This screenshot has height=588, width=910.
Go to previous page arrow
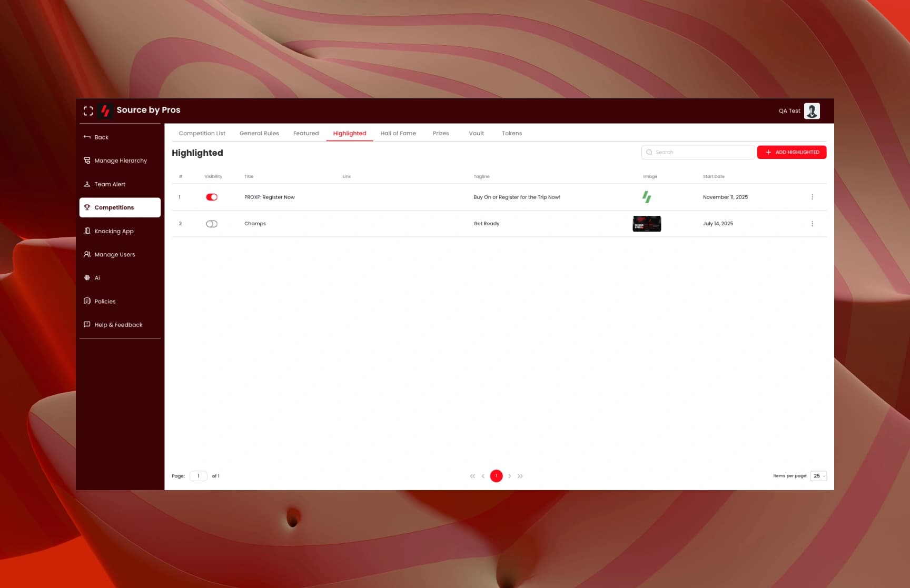coord(483,476)
